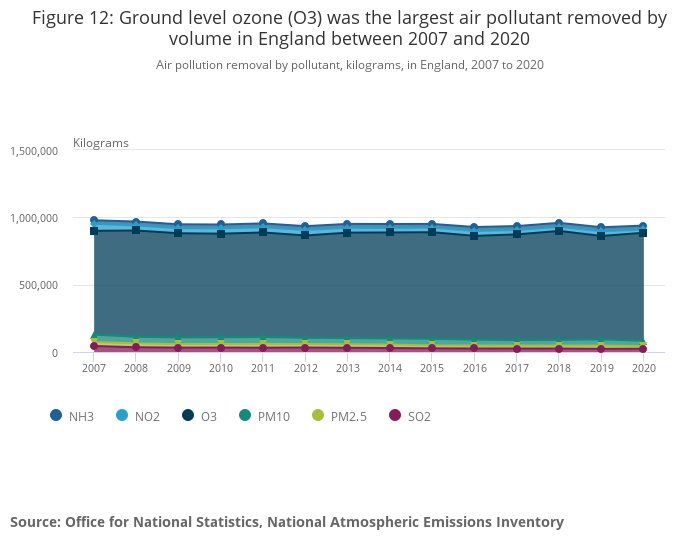Click the NH3 circle marker at 2018
The width and height of the screenshot is (700, 549).
[559, 223]
